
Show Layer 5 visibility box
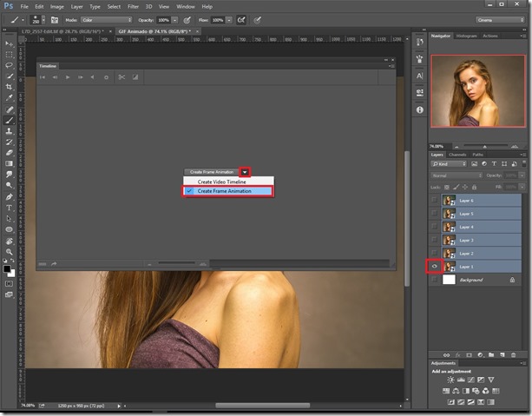[434, 214]
